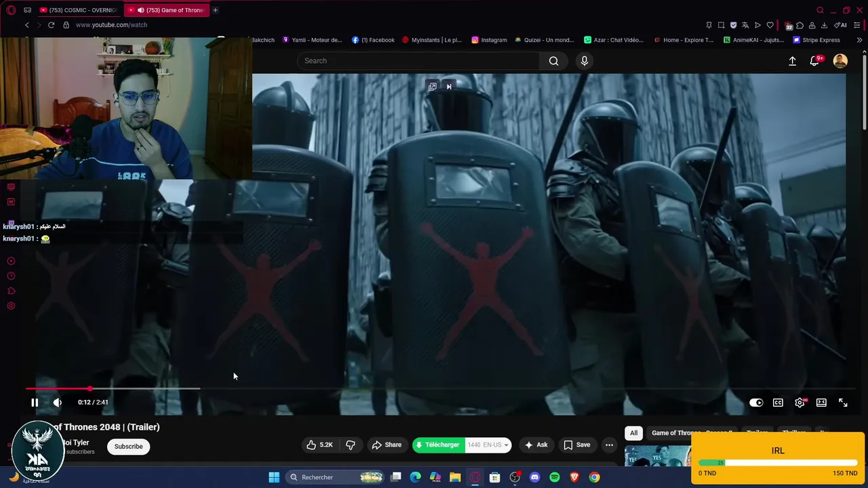Click the Rechercher taskbar search box
868x488 pixels.
tap(335, 477)
